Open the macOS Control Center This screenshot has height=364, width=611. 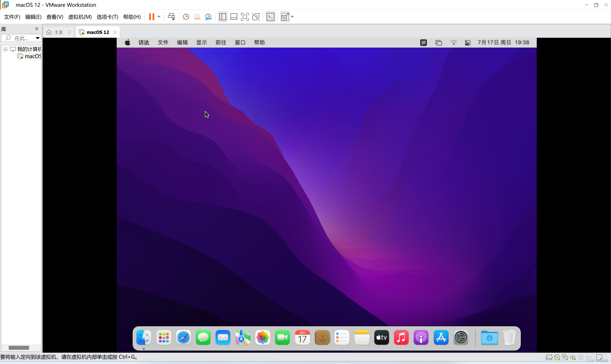point(468,43)
